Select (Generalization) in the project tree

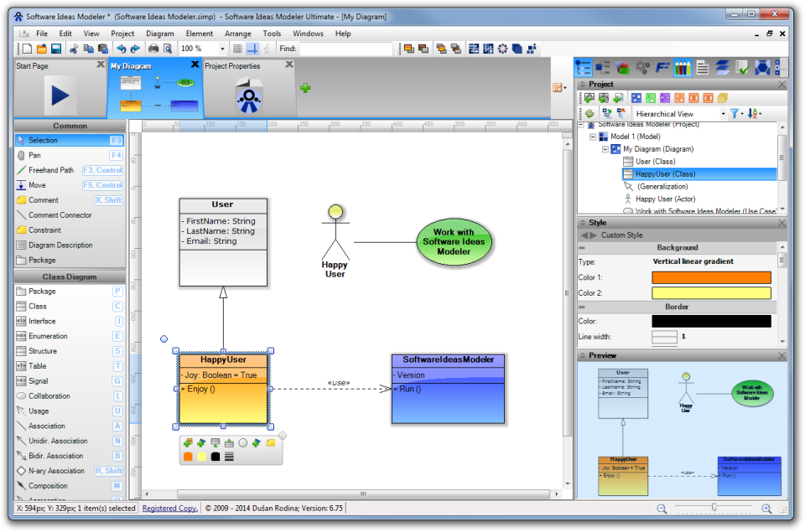(662, 187)
